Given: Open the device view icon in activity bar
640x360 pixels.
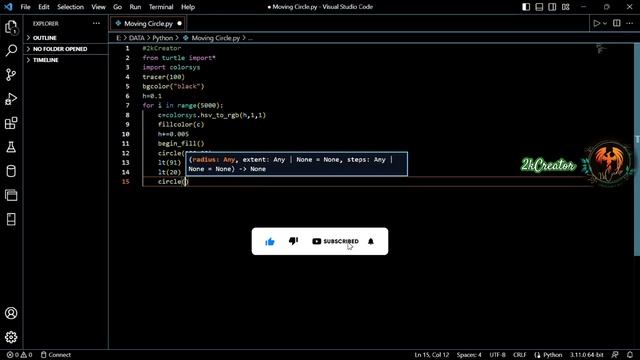Looking at the screenshot, I should [x=11, y=219].
